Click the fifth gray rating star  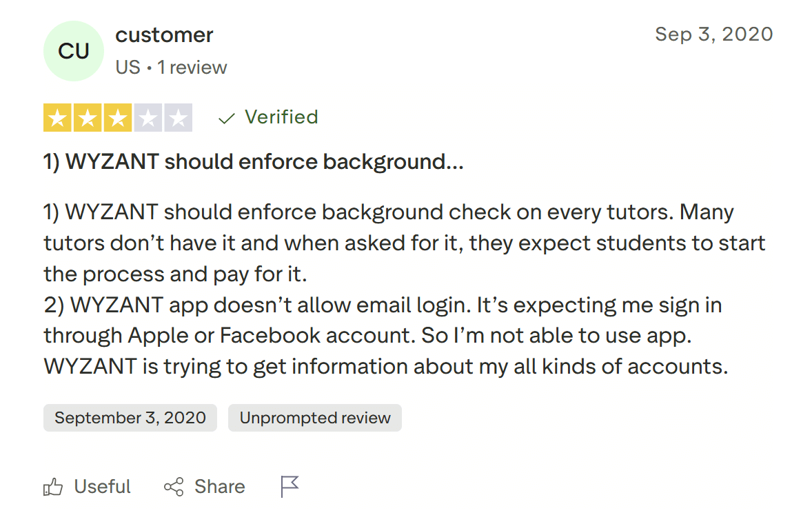pyautogui.click(x=178, y=119)
